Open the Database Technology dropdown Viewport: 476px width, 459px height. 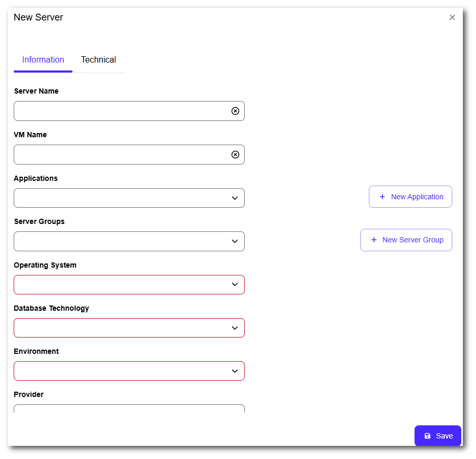click(129, 328)
